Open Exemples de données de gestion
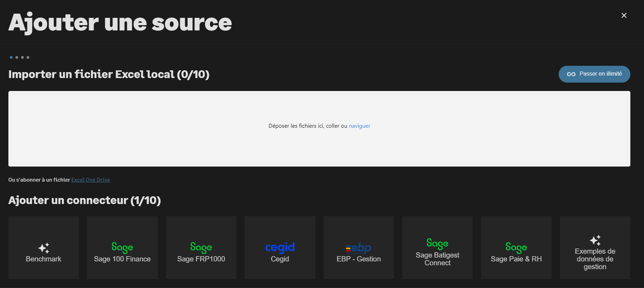This screenshot has height=288, width=644. (595, 247)
